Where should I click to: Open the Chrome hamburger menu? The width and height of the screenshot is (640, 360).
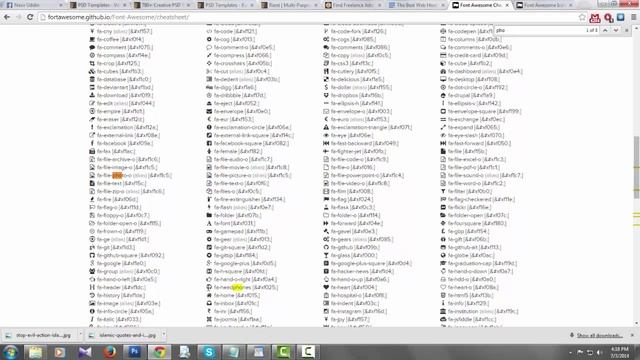pos(633,17)
